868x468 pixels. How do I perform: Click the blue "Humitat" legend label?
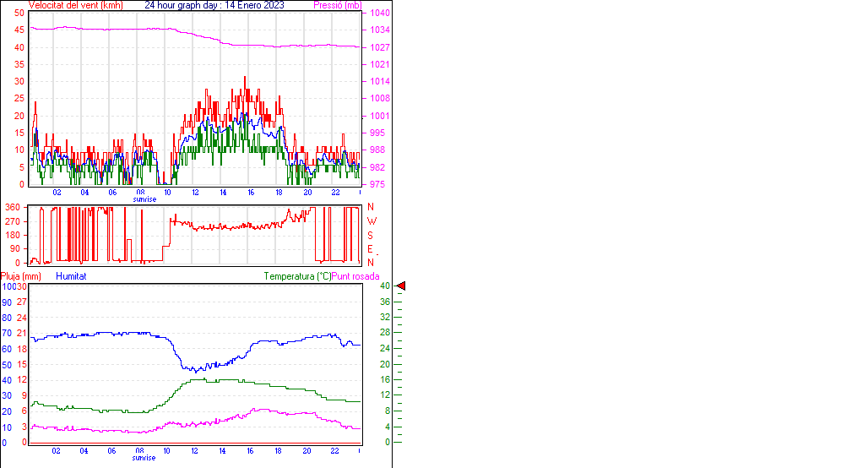[x=71, y=276]
